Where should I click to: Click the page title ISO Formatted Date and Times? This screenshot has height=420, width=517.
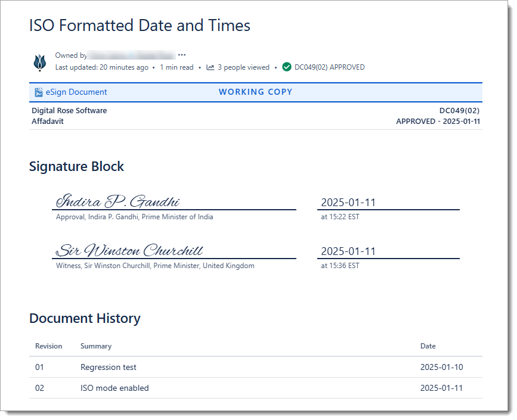[x=140, y=26]
